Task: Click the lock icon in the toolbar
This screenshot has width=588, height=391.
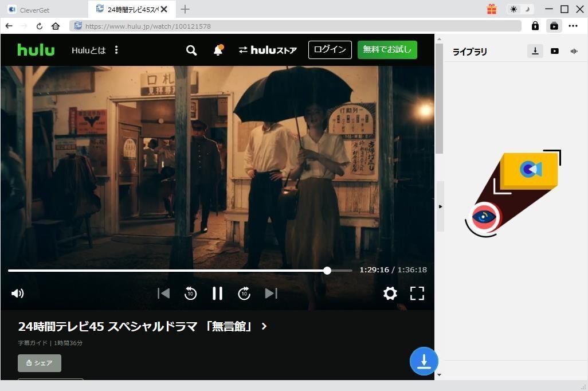Action: click(535, 26)
